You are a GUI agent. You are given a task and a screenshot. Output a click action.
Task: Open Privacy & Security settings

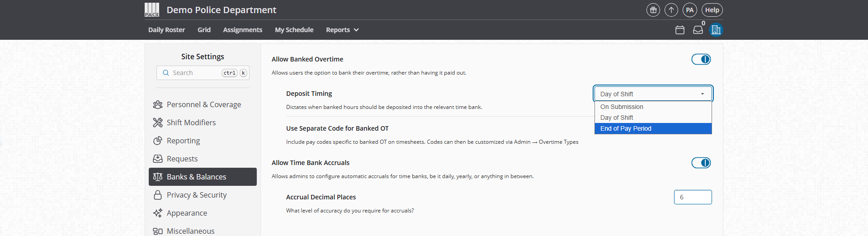(196, 195)
